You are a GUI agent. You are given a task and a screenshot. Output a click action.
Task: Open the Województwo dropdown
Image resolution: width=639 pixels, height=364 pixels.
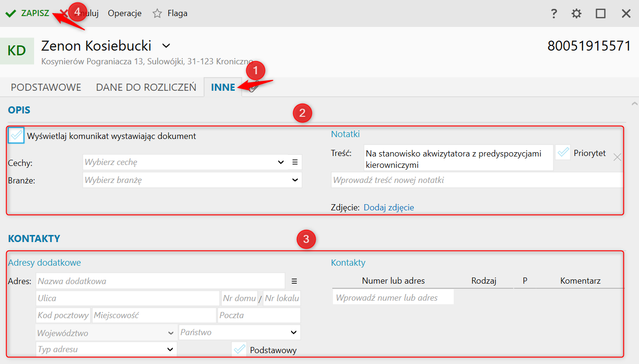[x=106, y=333]
